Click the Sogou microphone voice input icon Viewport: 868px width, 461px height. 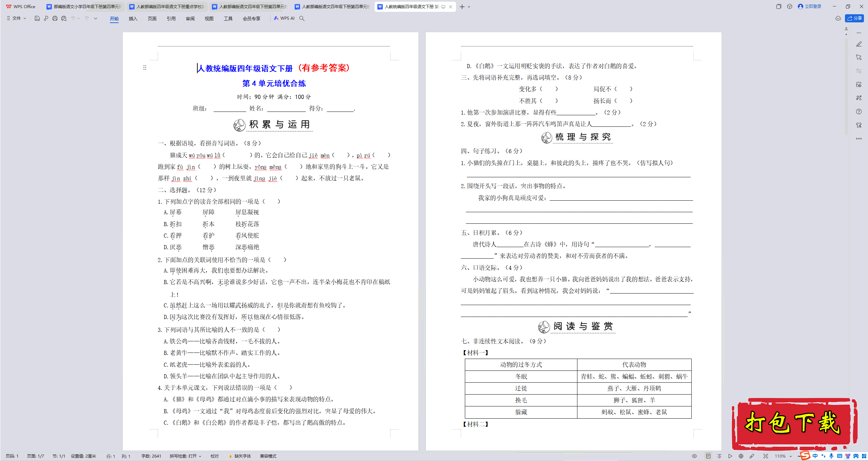[831, 456]
